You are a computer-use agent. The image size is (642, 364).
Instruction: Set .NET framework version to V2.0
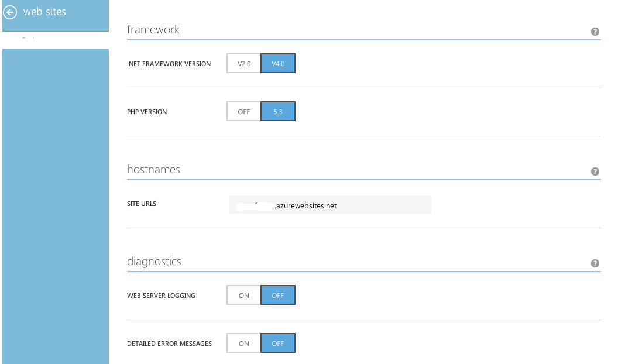click(244, 63)
